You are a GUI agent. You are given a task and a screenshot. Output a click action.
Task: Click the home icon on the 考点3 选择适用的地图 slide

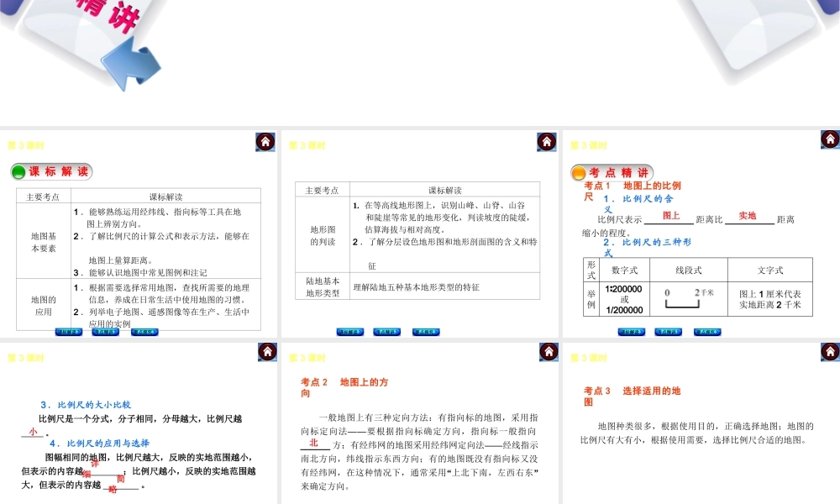[x=830, y=351]
